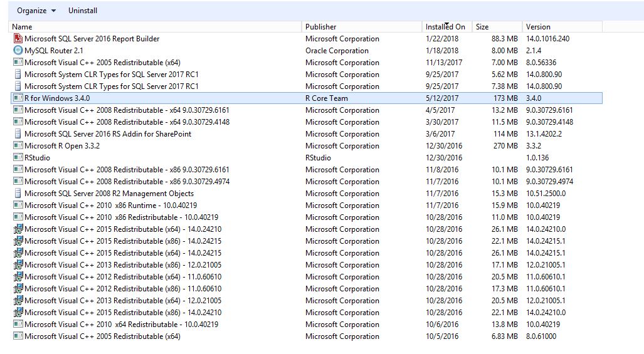
Task: Sort by the Installed On column header
Action: pos(447,27)
